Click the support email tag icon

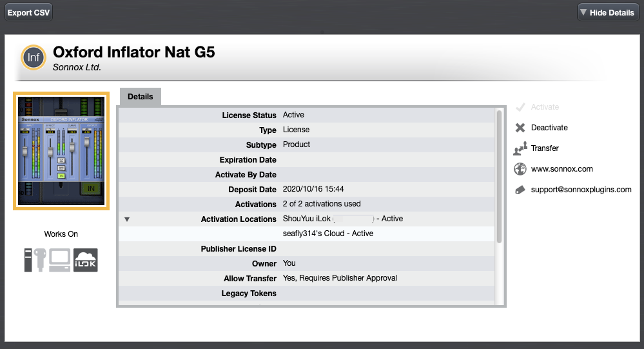pos(520,190)
